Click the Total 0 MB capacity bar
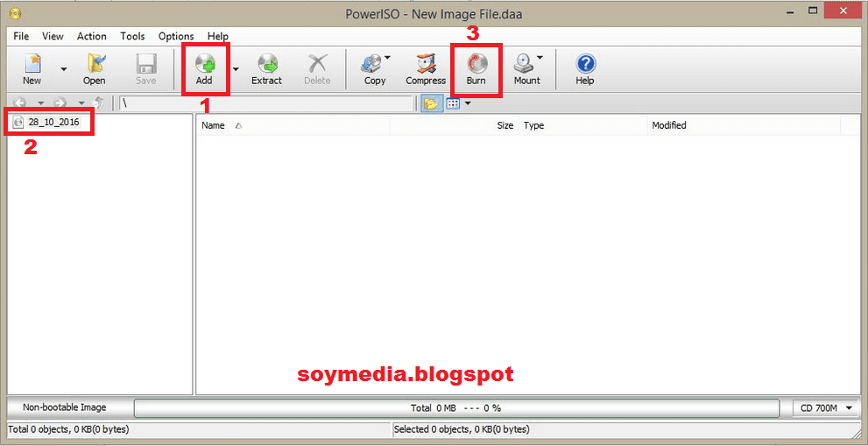This screenshot has height=446, width=868. (x=456, y=408)
